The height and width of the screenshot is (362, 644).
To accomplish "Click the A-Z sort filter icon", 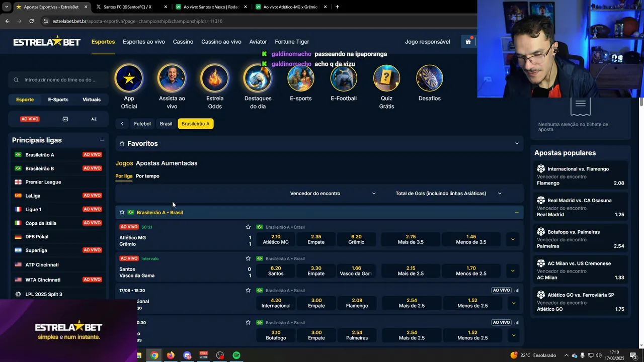I will click(94, 119).
